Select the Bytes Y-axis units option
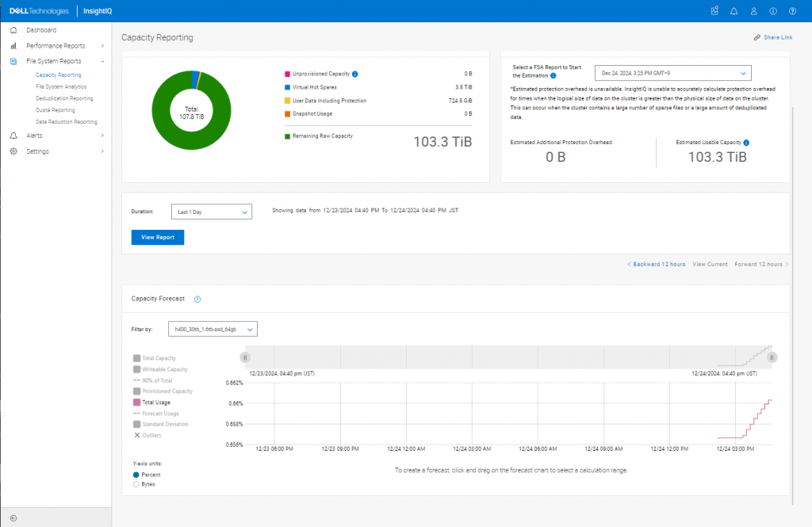 click(136, 483)
